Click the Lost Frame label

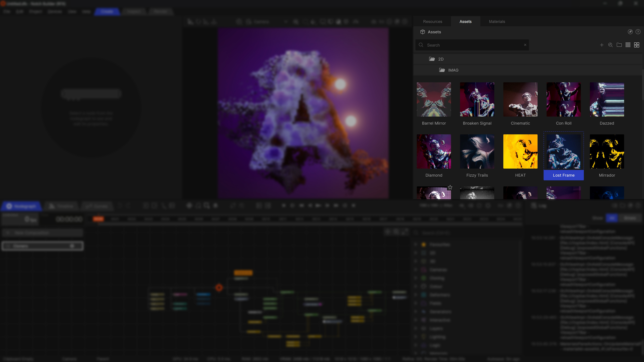tap(564, 175)
